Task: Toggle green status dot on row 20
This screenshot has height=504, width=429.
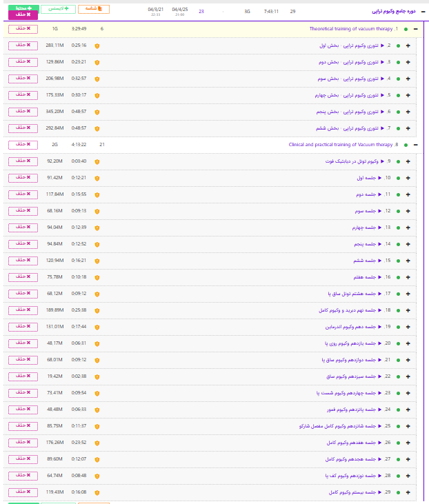Action: coord(399,343)
